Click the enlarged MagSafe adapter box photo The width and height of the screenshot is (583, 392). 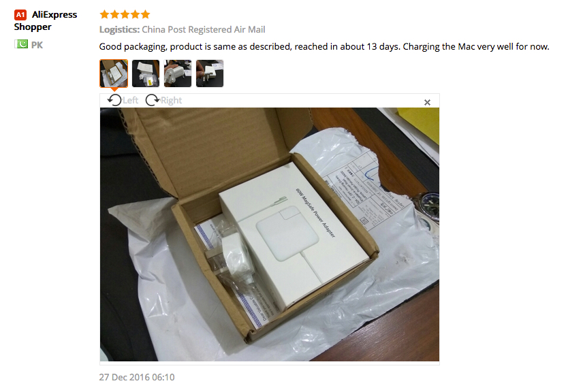270,234
